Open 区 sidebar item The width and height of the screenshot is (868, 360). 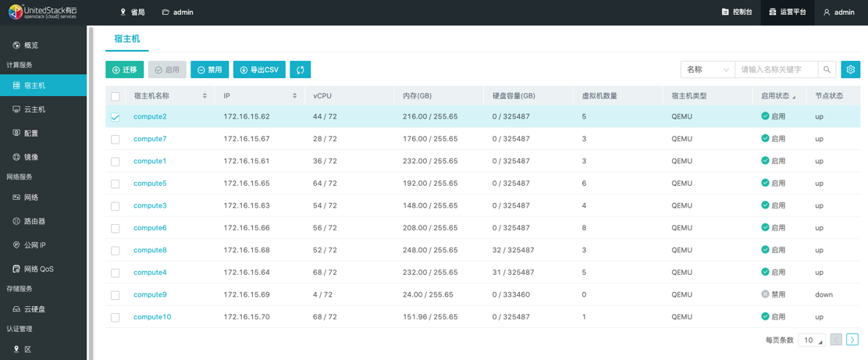tap(43, 350)
